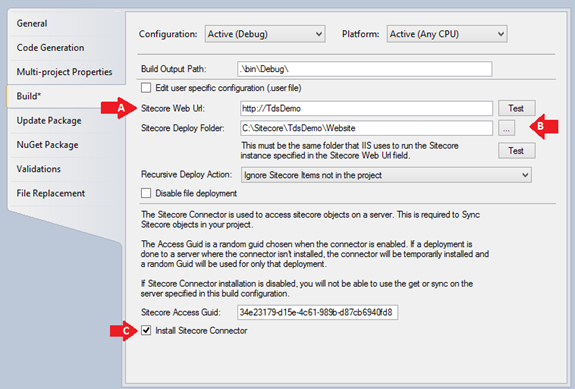Click Test button beside Sitecore Web Url

click(x=516, y=109)
